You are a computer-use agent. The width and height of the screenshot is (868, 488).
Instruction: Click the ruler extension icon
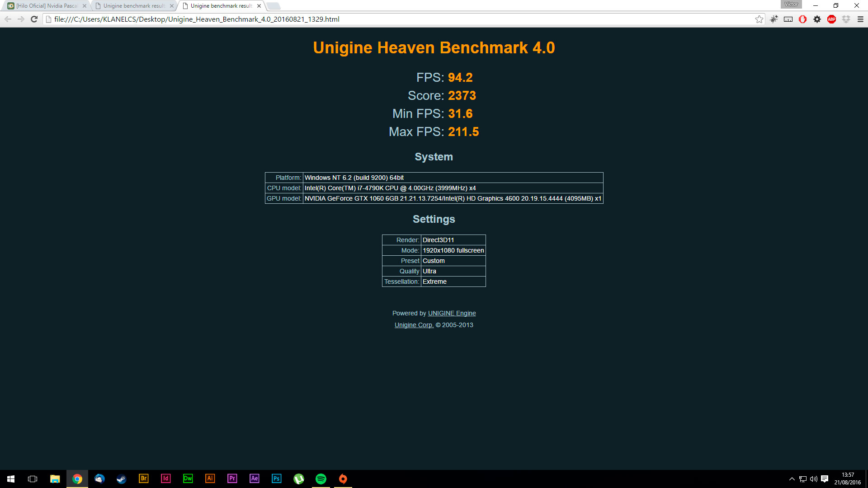788,19
